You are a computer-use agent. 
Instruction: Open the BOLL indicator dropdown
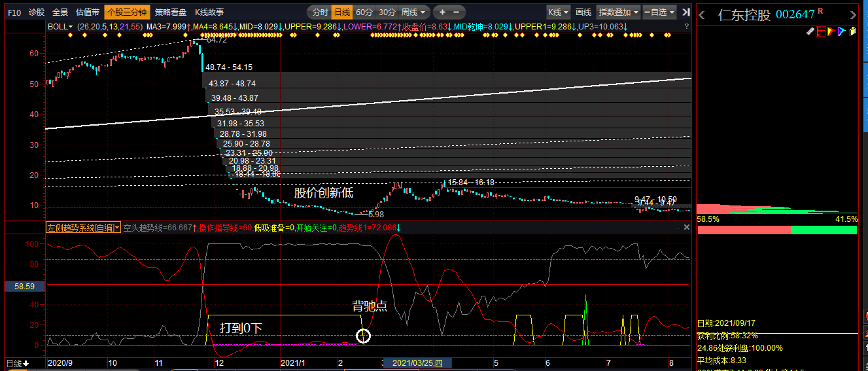tap(60, 26)
